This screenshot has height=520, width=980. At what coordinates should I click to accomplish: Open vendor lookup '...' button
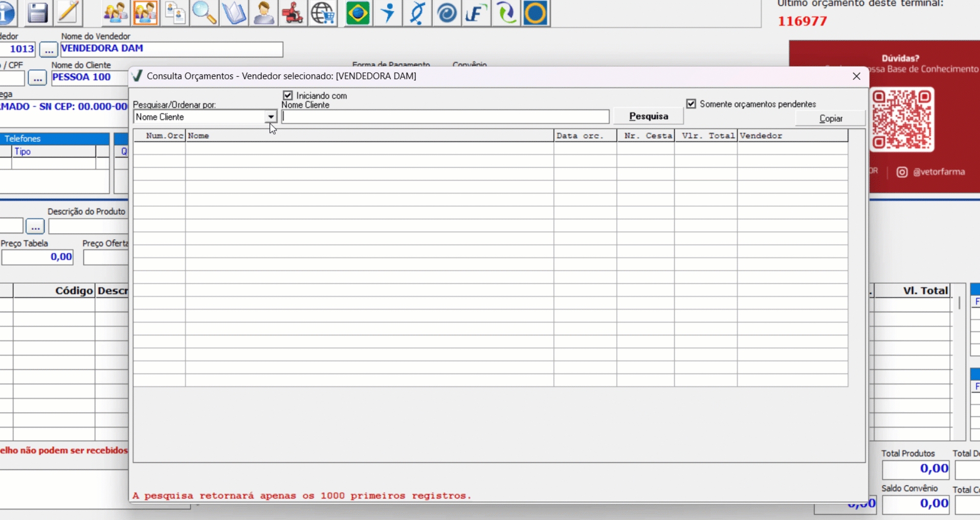pyautogui.click(x=49, y=50)
